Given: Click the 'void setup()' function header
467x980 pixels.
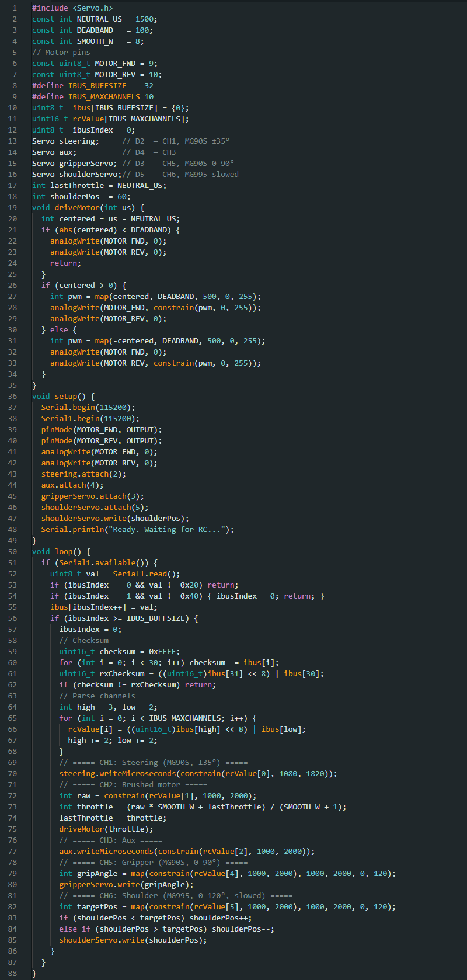Looking at the screenshot, I should [63, 397].
